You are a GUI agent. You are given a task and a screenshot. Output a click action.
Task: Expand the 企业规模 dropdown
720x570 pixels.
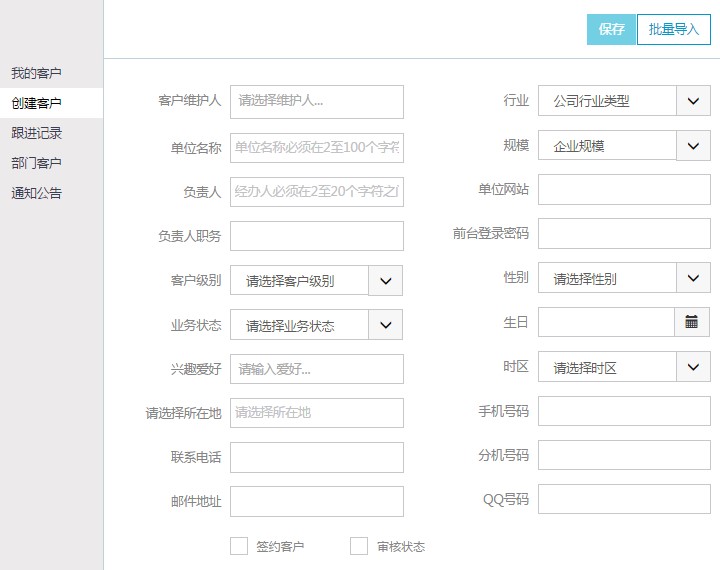pyautogui.click(x=624, y=146)
